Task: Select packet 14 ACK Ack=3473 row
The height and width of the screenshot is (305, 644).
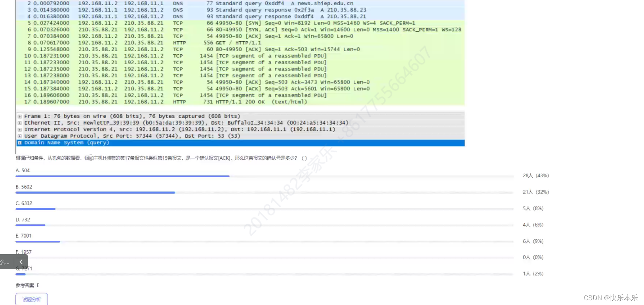Action: click(x=240, y=82)
